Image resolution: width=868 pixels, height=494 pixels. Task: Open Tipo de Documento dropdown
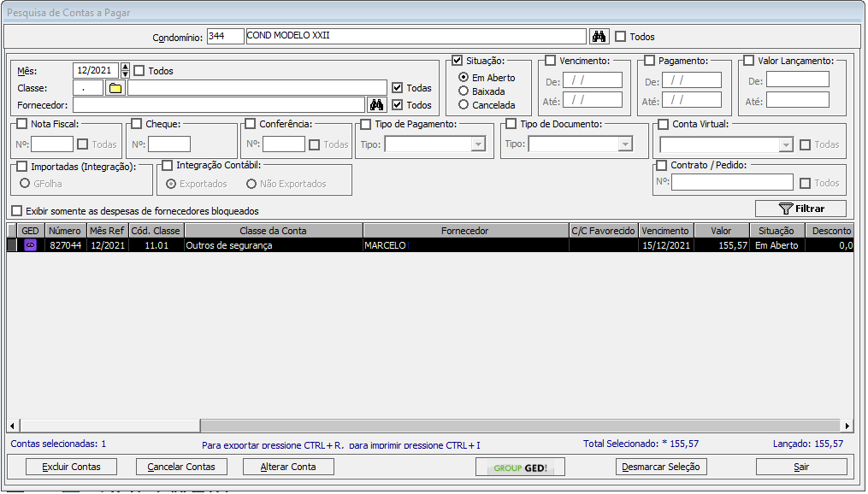tap(625, 144)
